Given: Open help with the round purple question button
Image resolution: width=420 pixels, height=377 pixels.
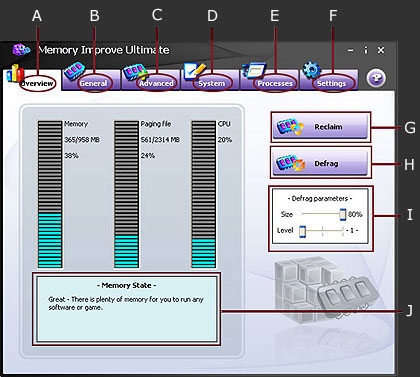Looking at the screenshot, I should pyautogui.click(x=376, y=79).
